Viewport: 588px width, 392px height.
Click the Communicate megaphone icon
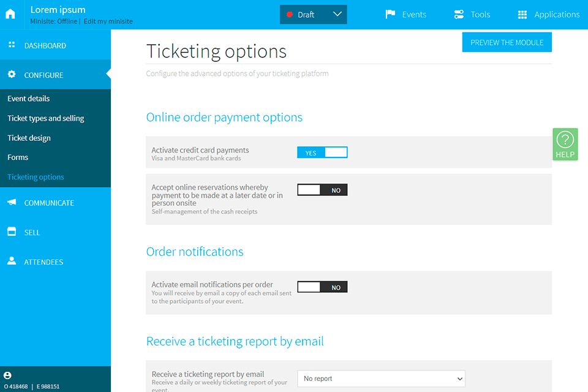11,202
